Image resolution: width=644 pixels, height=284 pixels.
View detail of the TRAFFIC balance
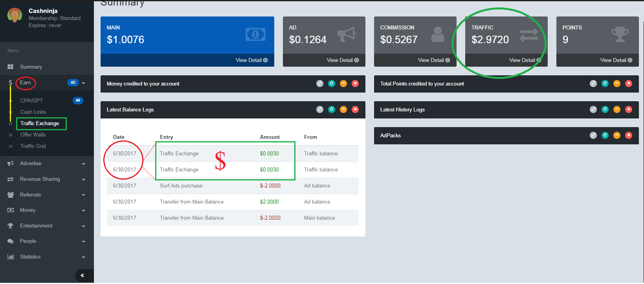click(x=525, y=60)
